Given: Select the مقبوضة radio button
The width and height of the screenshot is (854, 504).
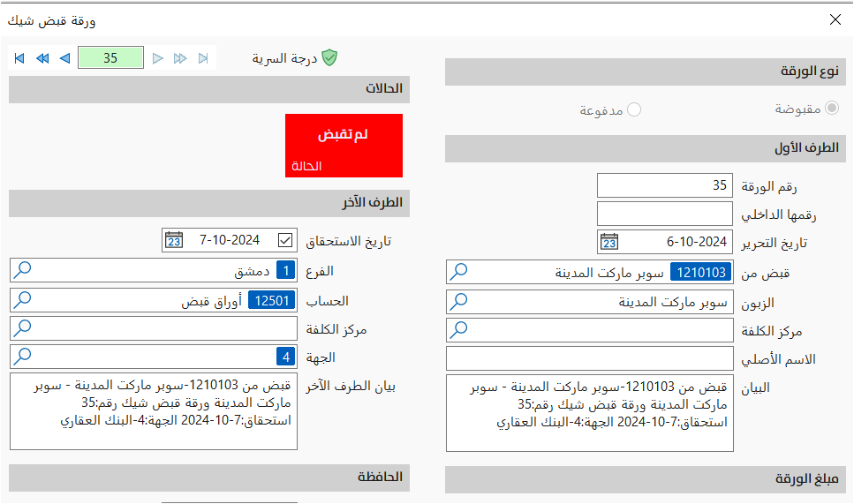Looking at the screenshot, I should 832,109.
